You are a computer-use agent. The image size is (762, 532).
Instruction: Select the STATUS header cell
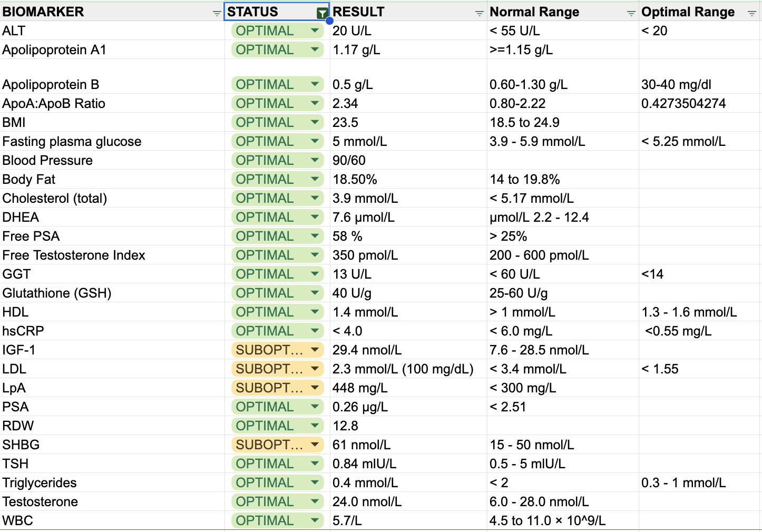click(x=277, y=12)
